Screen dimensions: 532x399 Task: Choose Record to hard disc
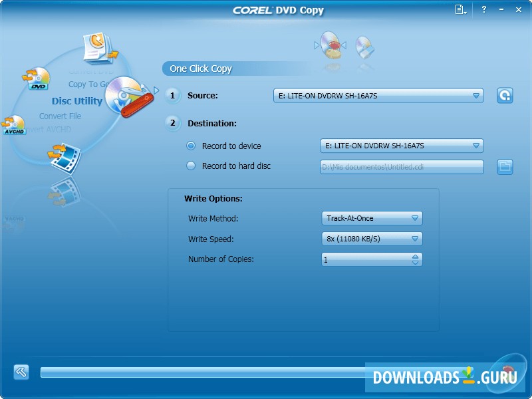(x=191, y=166)
